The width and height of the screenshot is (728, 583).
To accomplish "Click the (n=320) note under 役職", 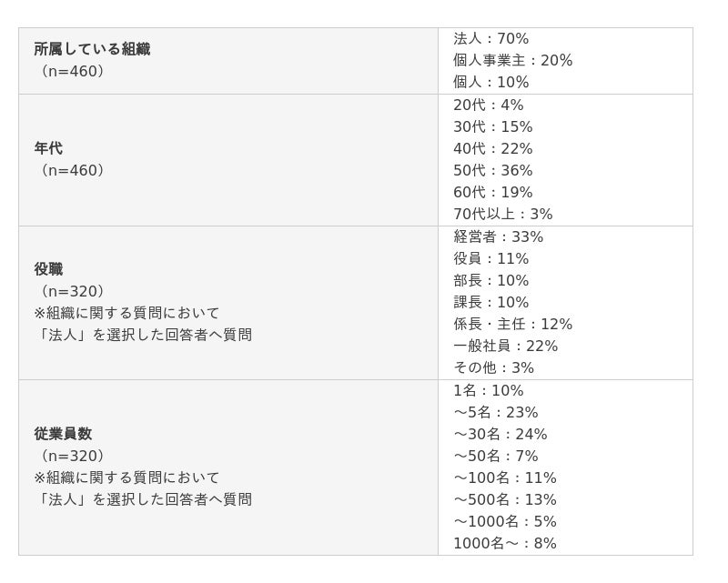I will click(70, 291).
